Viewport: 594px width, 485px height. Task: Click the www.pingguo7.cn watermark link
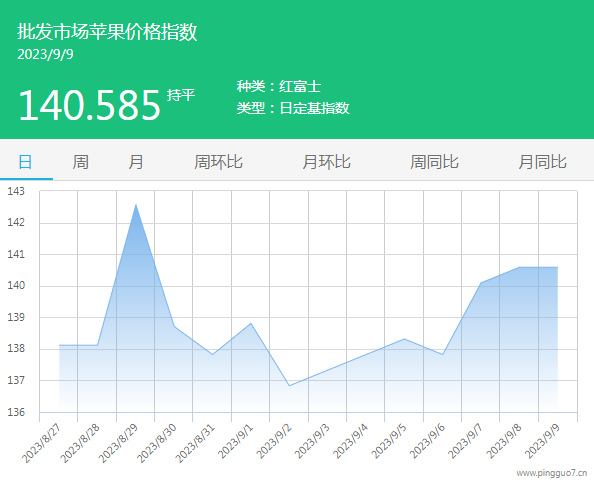point(552,473)
